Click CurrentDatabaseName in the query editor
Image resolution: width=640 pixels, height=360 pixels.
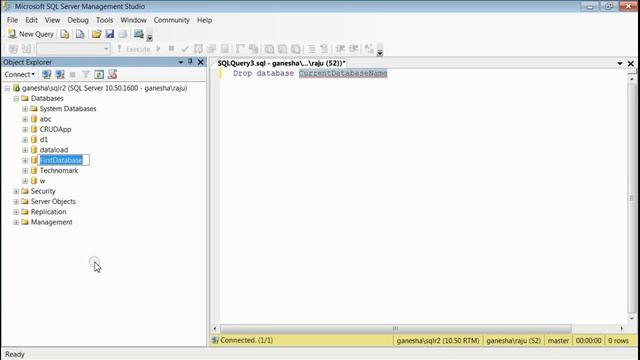point(343,73)
